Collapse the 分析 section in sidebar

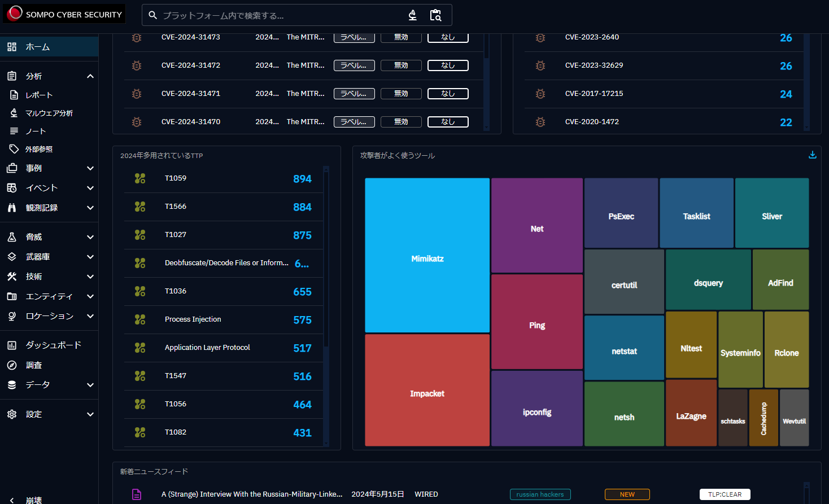[90, 76]
